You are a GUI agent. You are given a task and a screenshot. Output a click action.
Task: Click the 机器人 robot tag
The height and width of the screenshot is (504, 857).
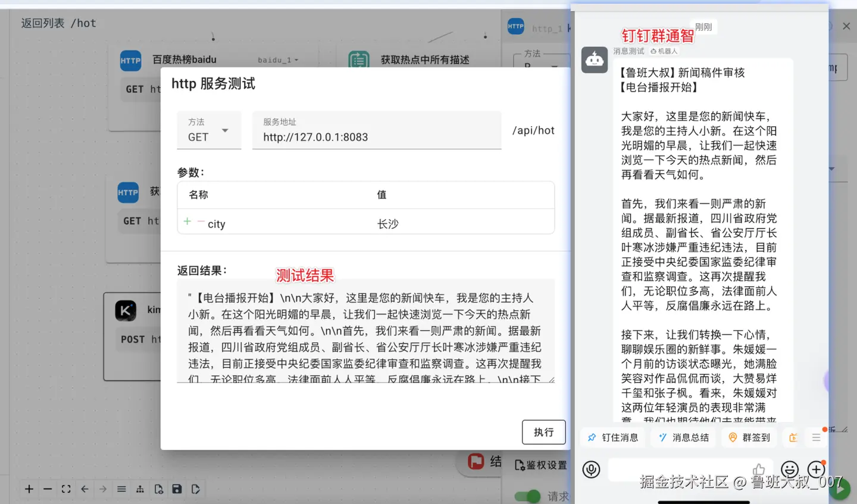point(664,51)
